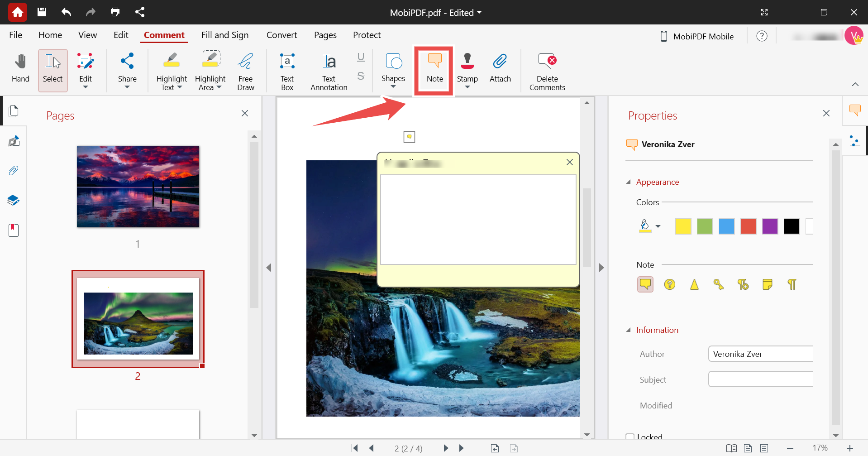The width and height of the screenshot is (868, 456).
Task: Click the MobiPDF Mobile button
Action: pyautogui.click(x=697, y=36)
